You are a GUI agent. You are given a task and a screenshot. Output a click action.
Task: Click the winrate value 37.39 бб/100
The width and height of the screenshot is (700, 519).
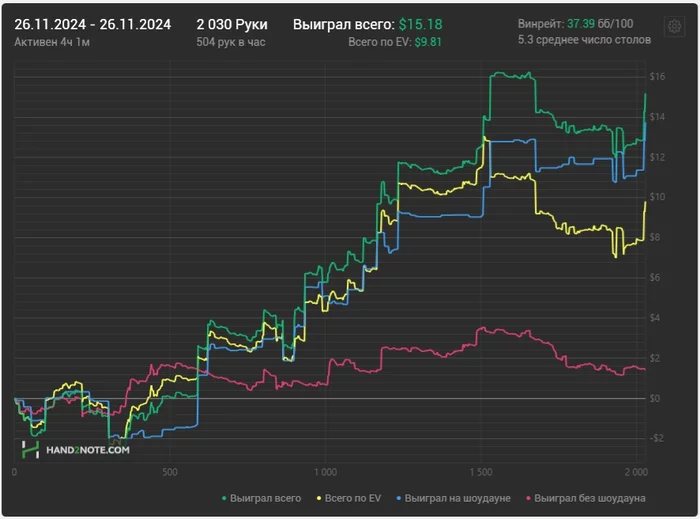coord(600,24)
